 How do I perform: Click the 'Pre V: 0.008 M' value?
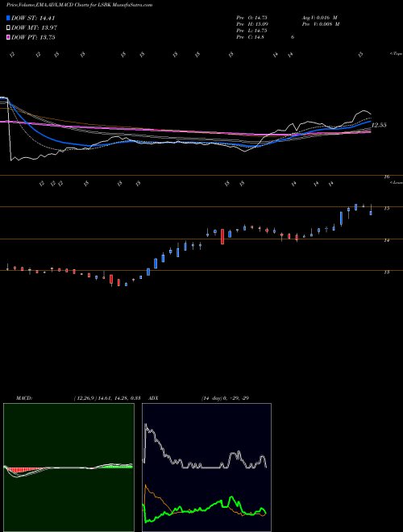(x=320, y=24)
